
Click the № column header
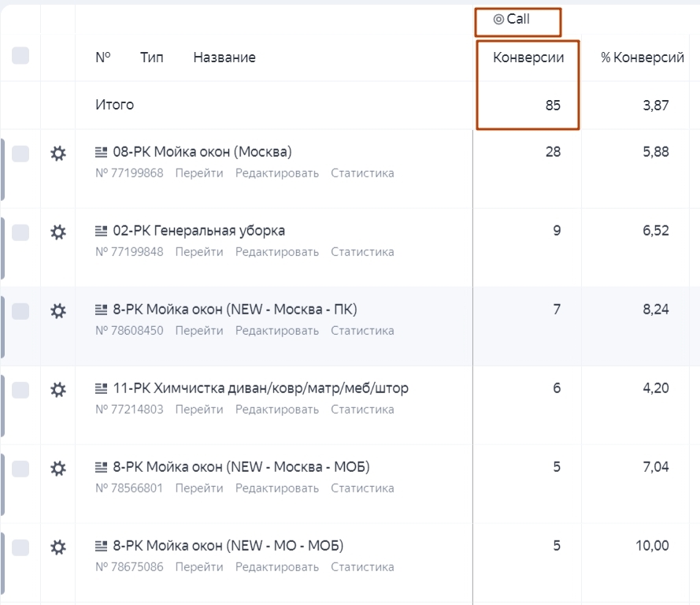click(x=103, y=58)
